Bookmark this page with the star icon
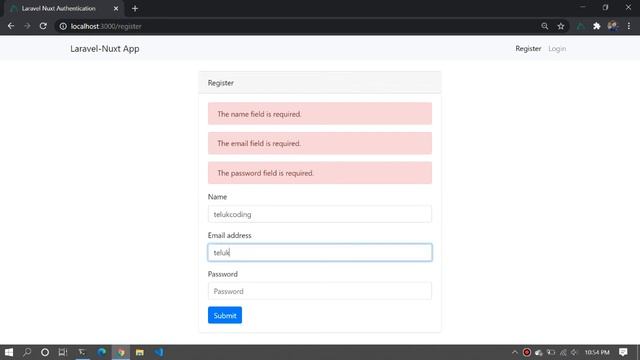 tap(561, 26)
